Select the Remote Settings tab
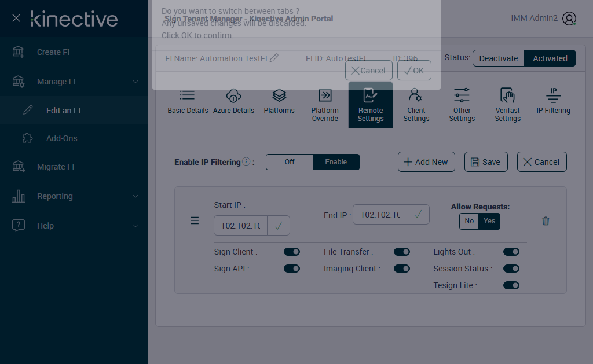The height and width of the screenshot is (364, 593). coord(371,105)
